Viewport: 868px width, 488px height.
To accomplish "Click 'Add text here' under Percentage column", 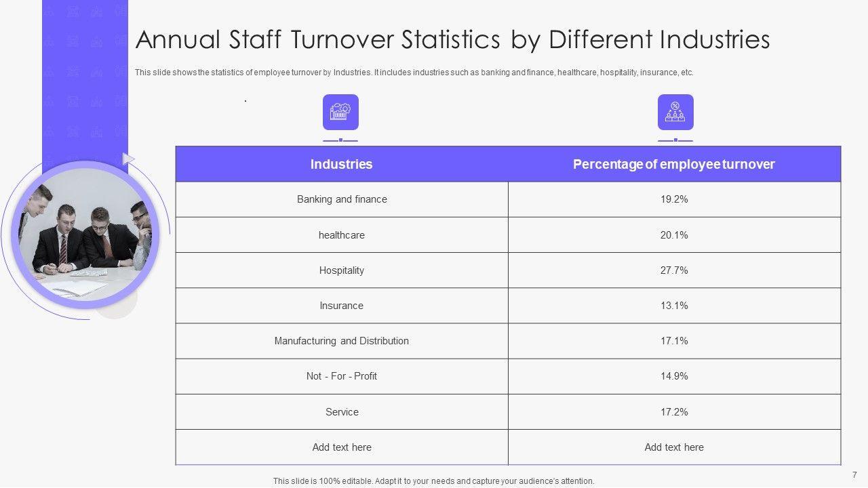I will click(674, 447).
